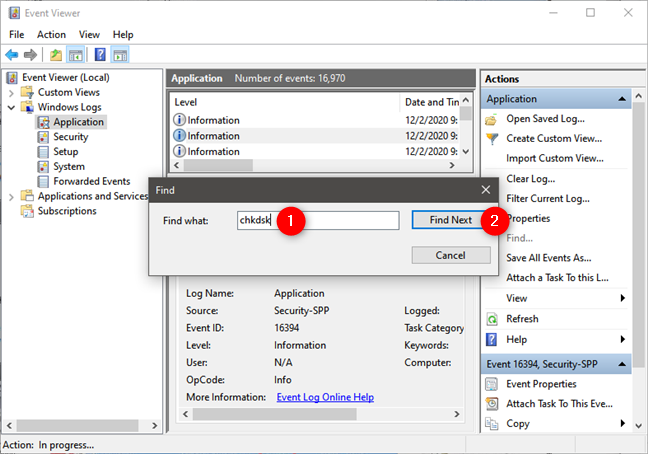This screenshot has width=648, height=454.
Task: Open the Copy submenu arrow
Action: pos(623,423)
